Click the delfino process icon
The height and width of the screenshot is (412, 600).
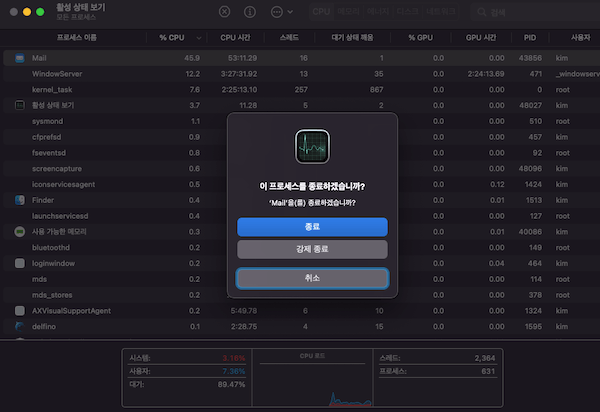tap(20, 326)
